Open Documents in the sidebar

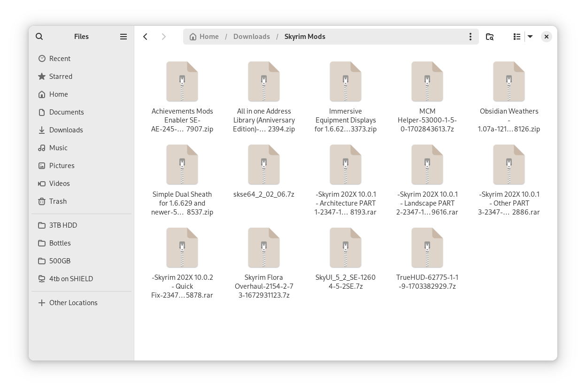[81, 112]
